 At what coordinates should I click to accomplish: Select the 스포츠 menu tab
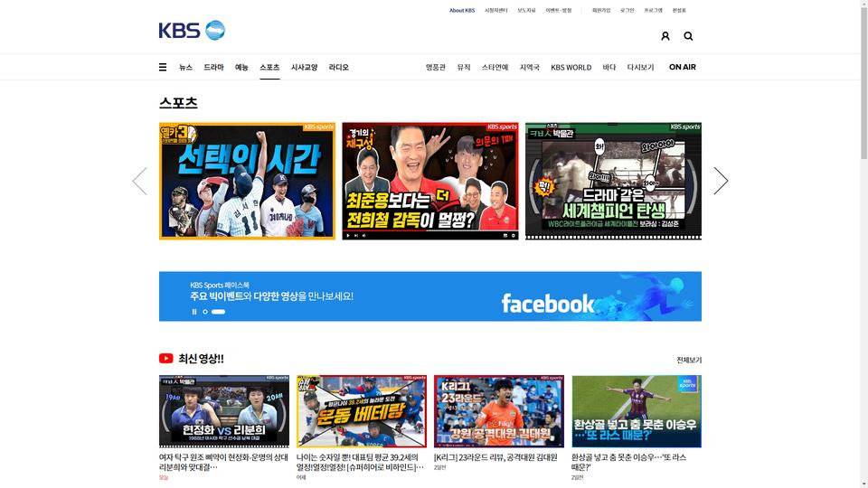point(269,67)
